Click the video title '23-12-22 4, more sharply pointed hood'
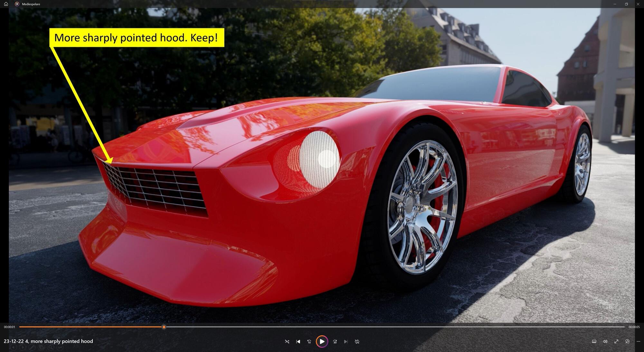 click(48, 341)
